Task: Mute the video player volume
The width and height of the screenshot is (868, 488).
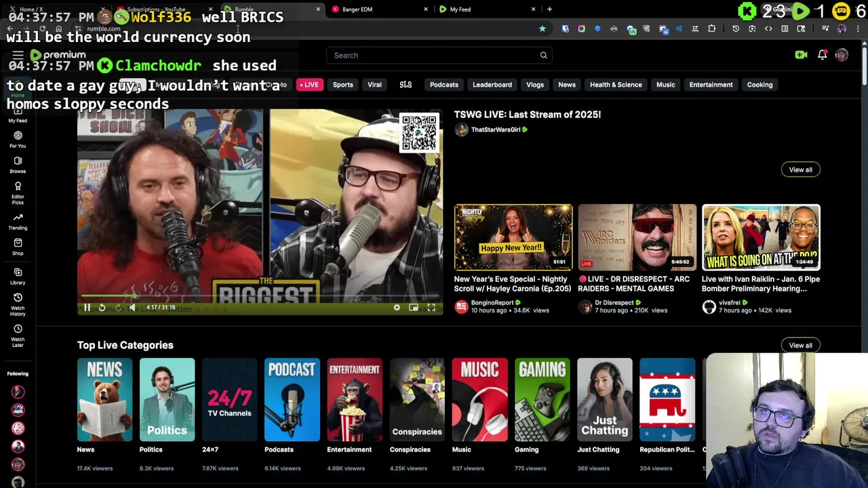Action: [132, 308]
